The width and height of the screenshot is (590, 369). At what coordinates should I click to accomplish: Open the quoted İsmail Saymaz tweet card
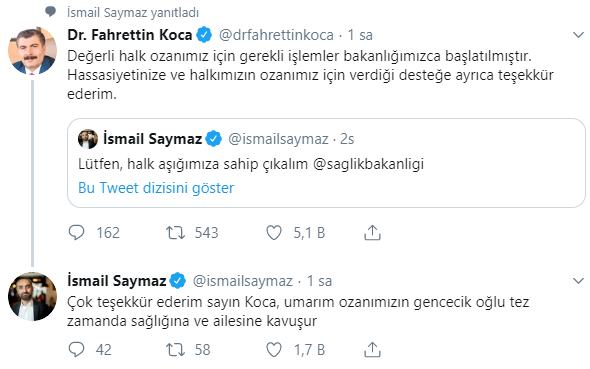tap(326, 163)
